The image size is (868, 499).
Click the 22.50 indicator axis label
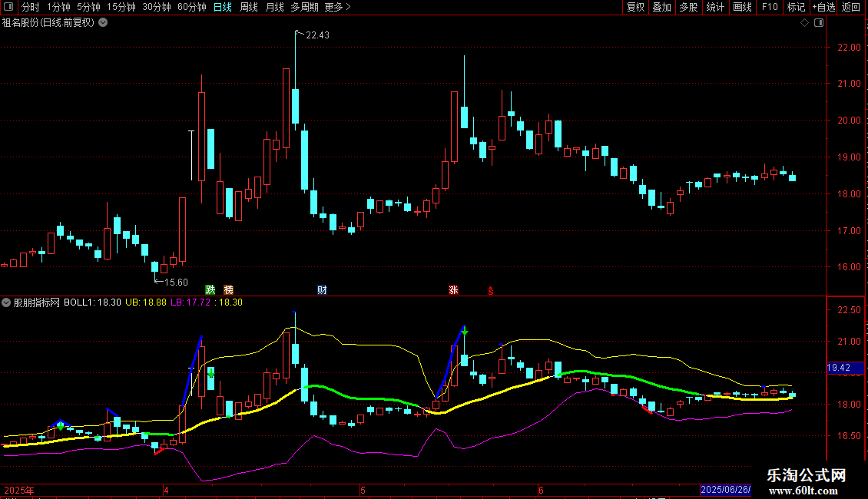pyautogui.click(x=849, y=310)
